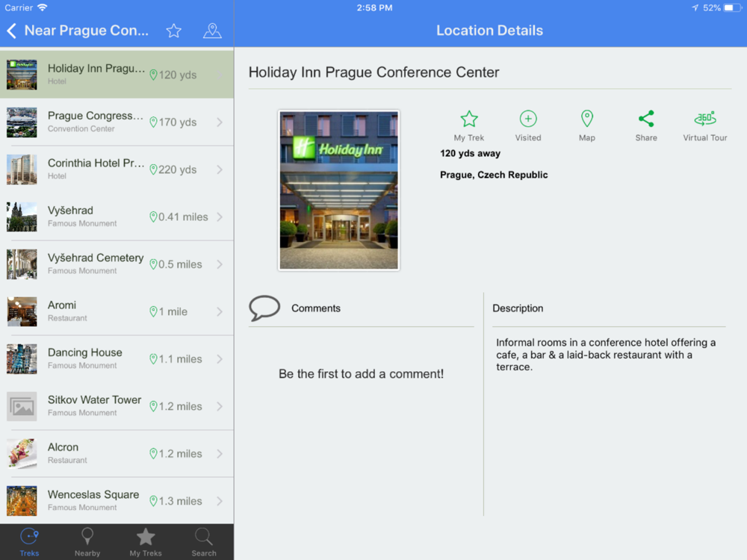Viewport: 747px width, 560px height.
Task: Open Corinthia Hotel row chevron
Action: pyautogui.click(x=220, y=169)
